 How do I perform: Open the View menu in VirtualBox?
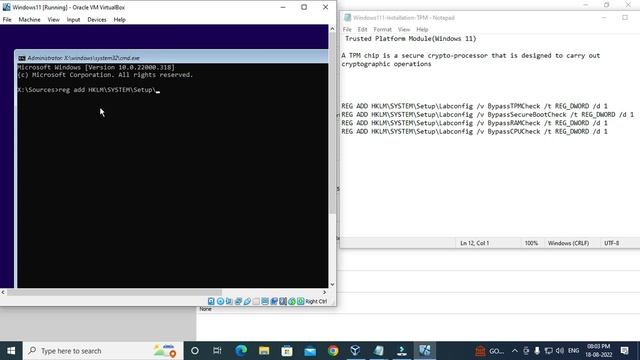(x=53, y=20)
